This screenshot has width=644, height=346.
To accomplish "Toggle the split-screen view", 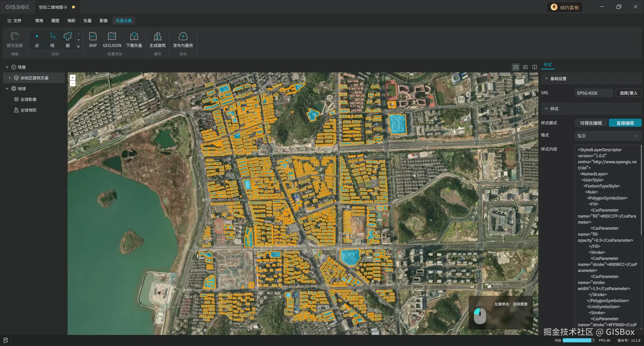I will 535,67.
